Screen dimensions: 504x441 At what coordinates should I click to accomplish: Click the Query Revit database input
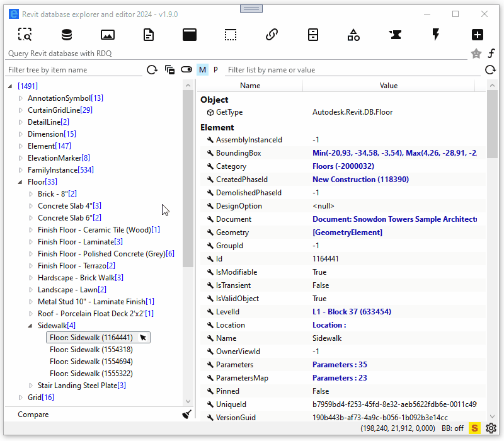tap(236, 54)
